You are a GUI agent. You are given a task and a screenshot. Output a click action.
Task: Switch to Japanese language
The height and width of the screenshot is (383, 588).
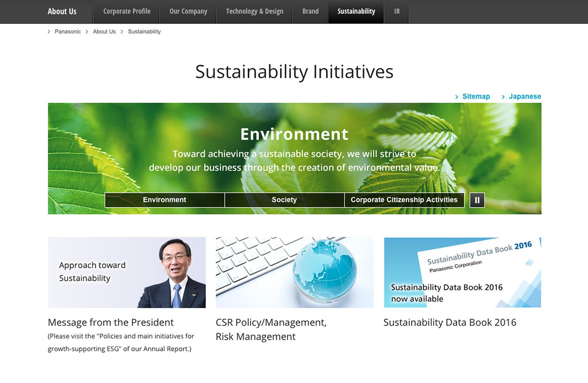tap(524, 96)
